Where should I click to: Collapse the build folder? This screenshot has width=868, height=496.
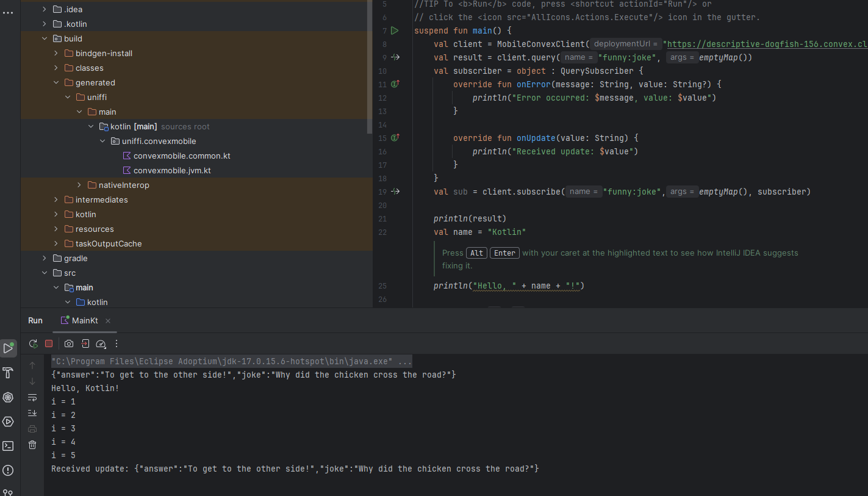pyautogui.click(x=45, y=38)
